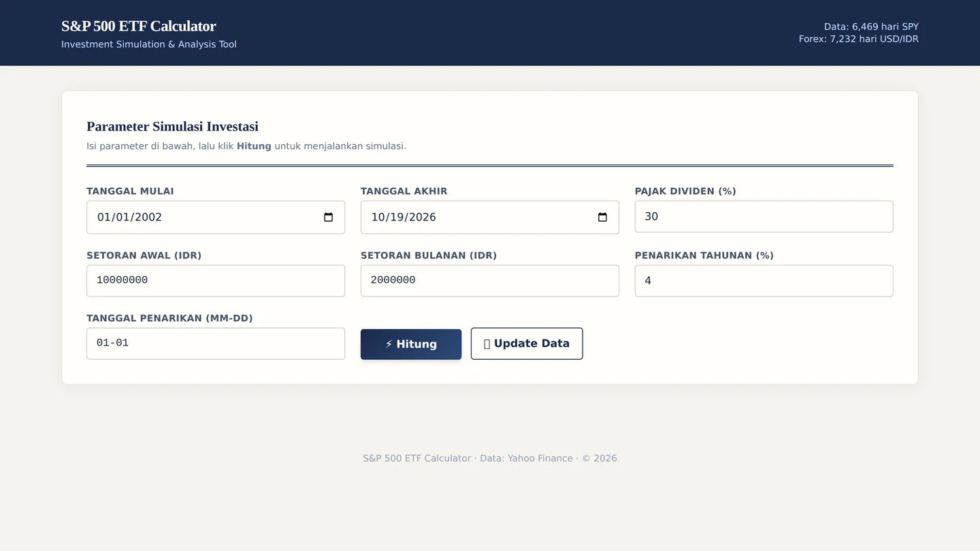
Task: Click the S&P 500 ETF Calculator title
Action: click(139, 27)
